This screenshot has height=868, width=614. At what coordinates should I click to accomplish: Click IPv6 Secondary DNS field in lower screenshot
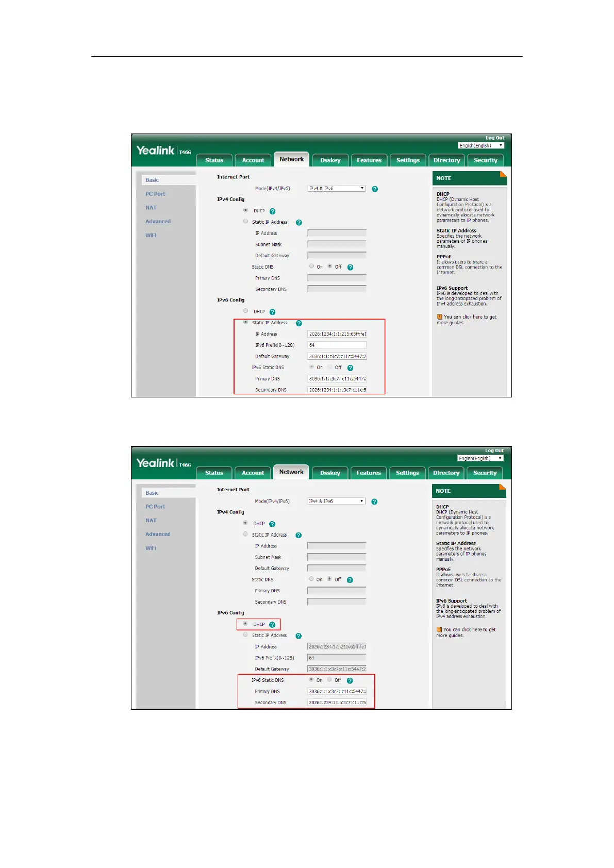click(337, 703)
